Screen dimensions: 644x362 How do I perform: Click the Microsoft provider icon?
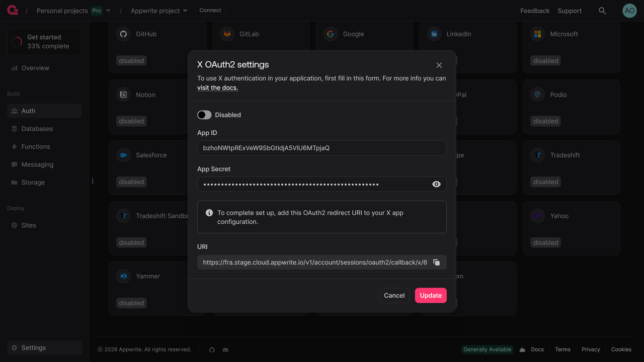538,34
